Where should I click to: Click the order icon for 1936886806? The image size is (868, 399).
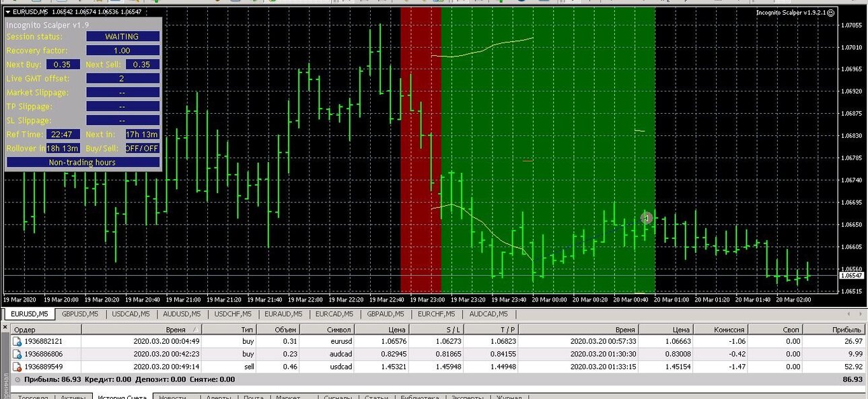tap(18, 354)
